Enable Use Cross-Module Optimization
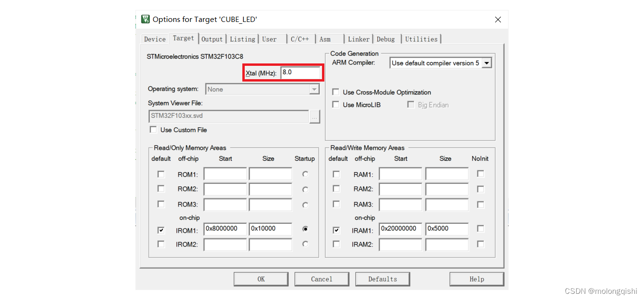Image resolution: width=644 pixels, height=300 pixels. (x=336, y=92)
